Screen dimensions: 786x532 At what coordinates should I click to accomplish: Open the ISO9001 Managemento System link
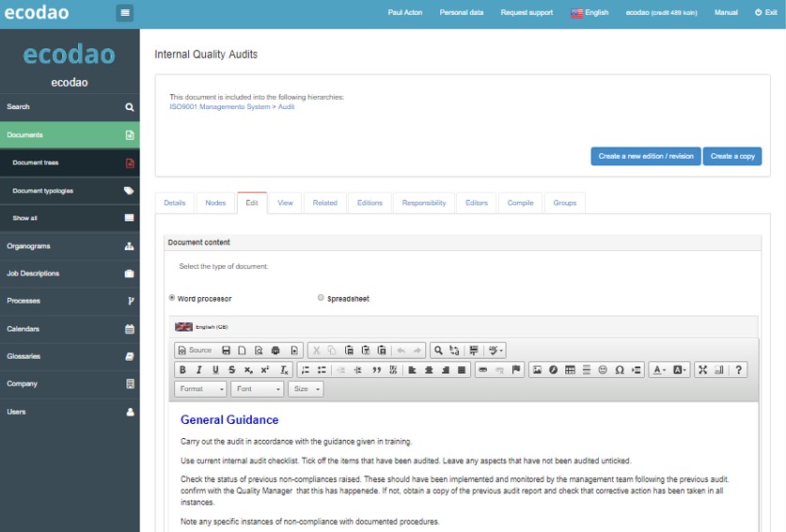click(x=220, y=107)
